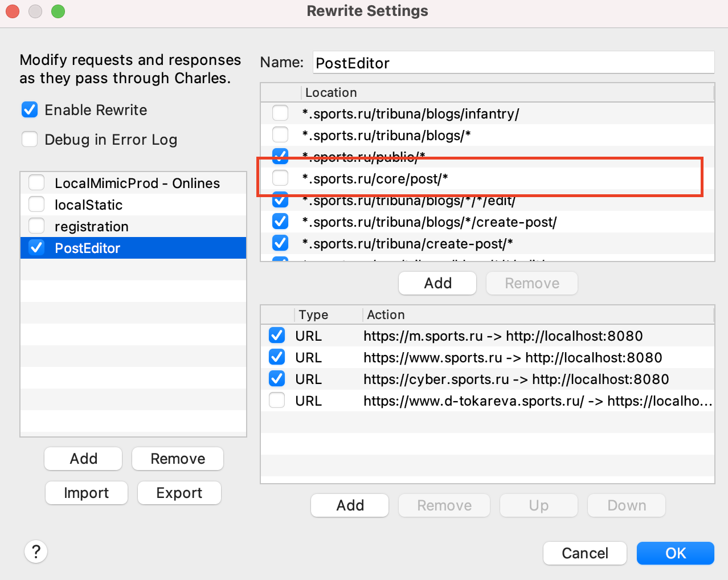
Task: Check the LocalMimicProd - Onlines rule set
Action: [x=37, y=183]
